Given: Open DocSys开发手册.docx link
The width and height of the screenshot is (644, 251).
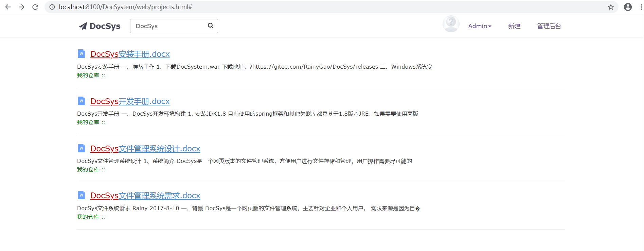Looking at the screenshot, I should point(130,101).
